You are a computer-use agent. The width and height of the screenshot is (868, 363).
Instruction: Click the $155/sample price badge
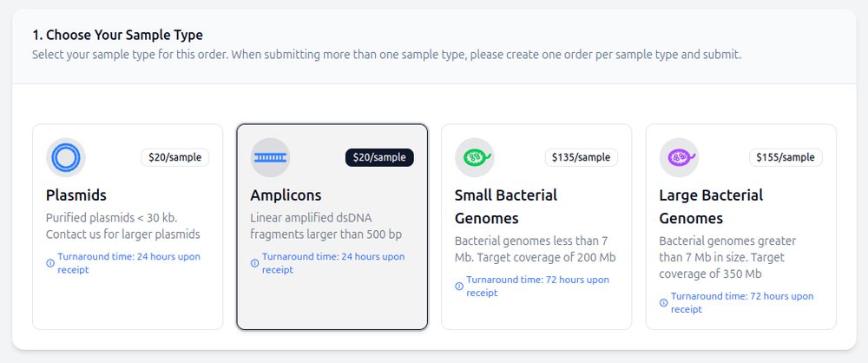click(x=786, y=157)
